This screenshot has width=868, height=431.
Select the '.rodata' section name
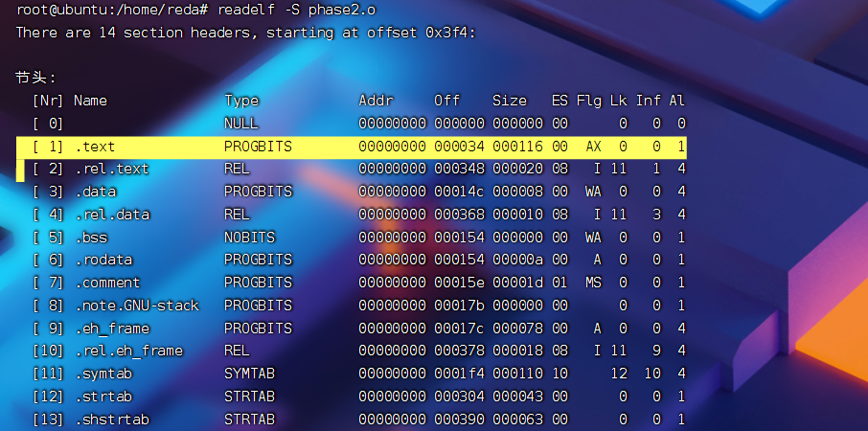click(103, 261)
